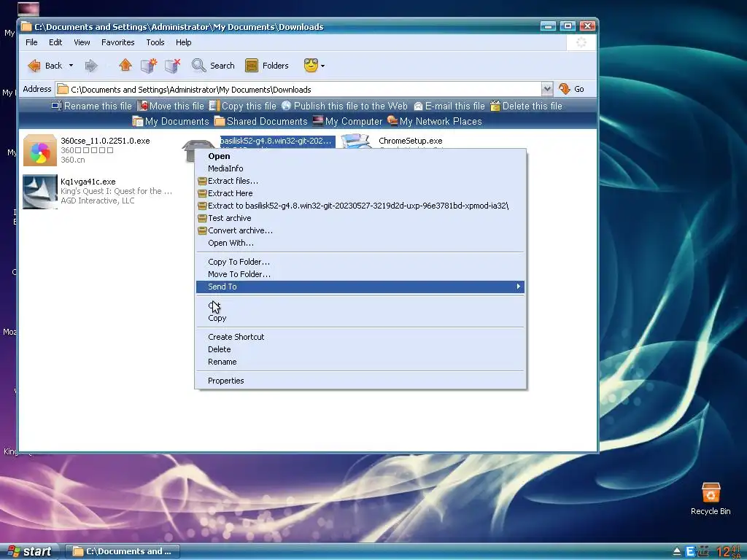747x560 pixels.
Task: Choose Copy To Folder... in the context menu
Action: click(x=360, y=262)
